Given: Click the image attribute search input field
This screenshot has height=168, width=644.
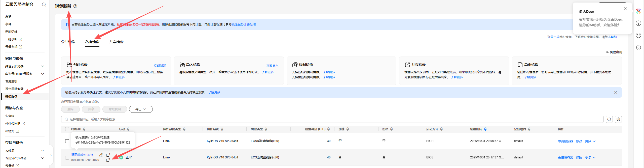Looking at the screenshot, I should pos(332,119).
